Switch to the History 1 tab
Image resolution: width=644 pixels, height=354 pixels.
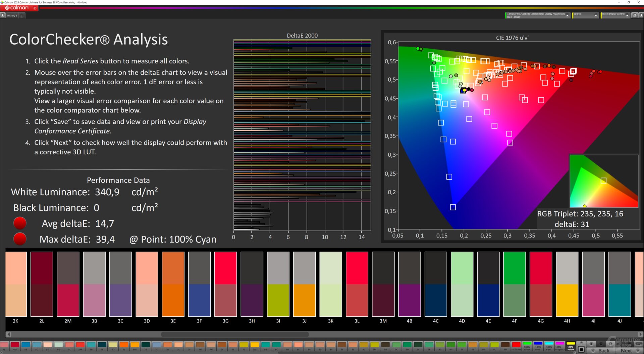(x=12, y=16)
